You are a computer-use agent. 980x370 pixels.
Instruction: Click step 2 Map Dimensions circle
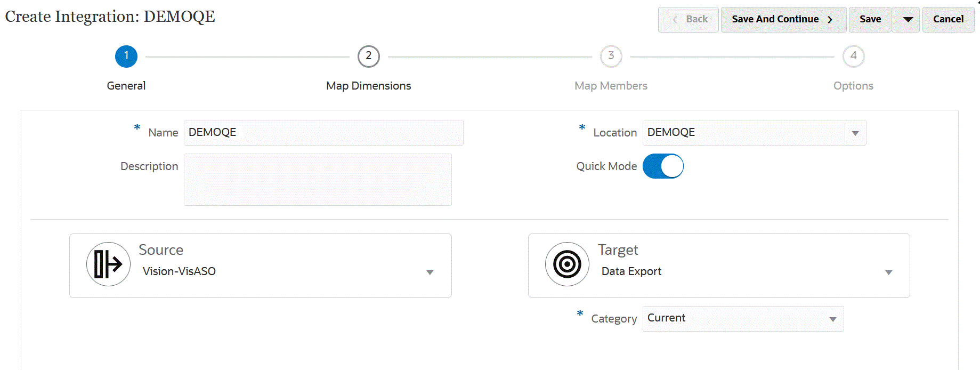pos(368,57)
